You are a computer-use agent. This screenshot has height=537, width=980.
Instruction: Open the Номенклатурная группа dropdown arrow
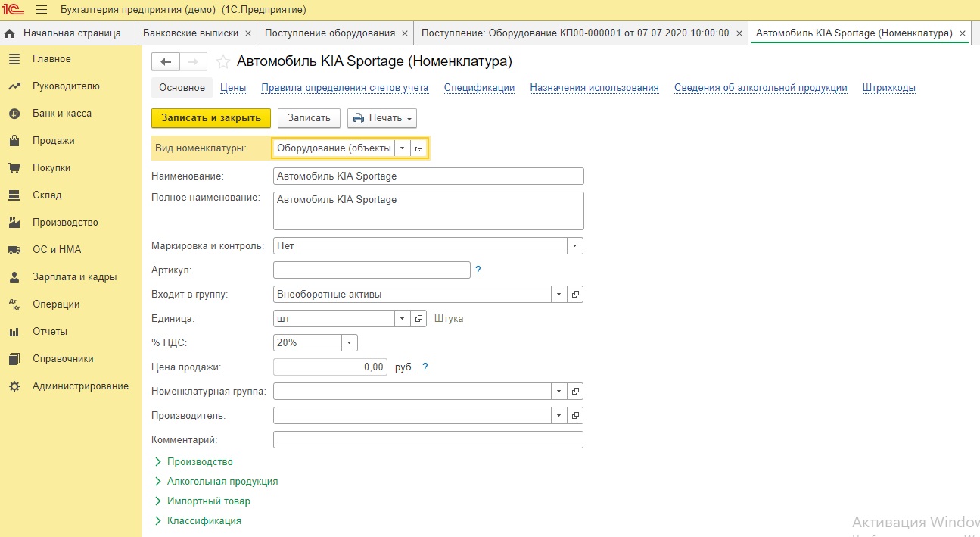(x=559, y=392)
